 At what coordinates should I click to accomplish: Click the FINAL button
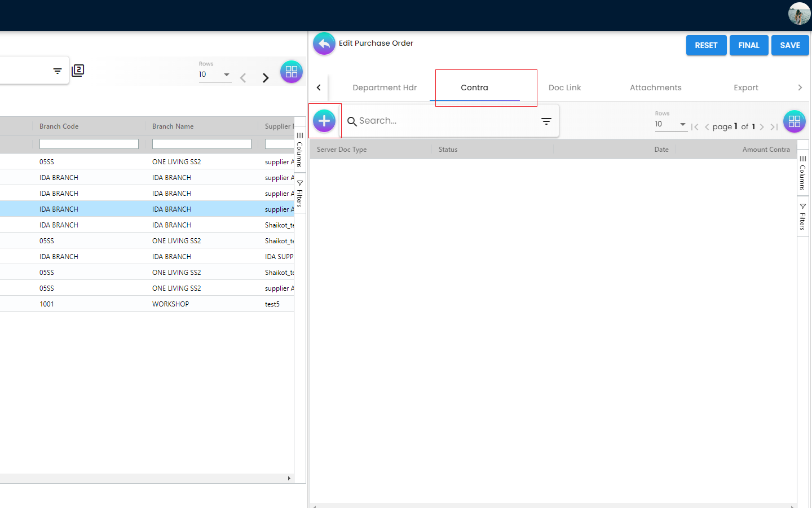pos(748,45)
